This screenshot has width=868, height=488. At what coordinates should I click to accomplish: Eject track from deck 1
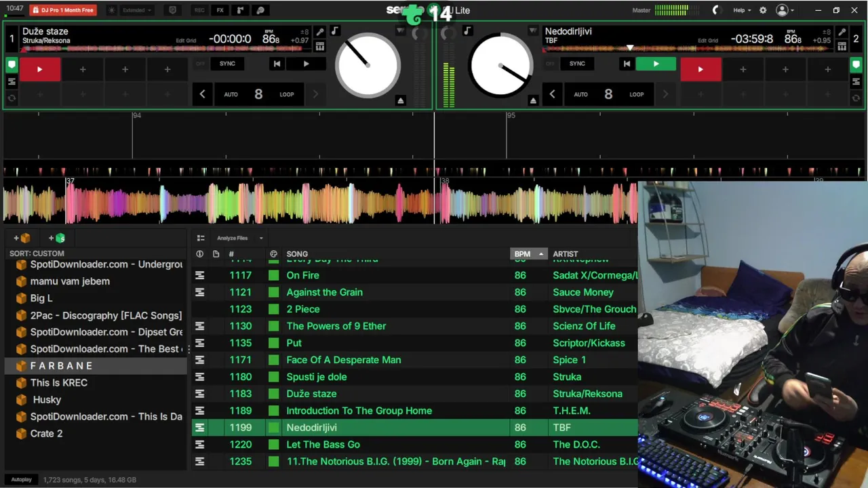[400, 100]
